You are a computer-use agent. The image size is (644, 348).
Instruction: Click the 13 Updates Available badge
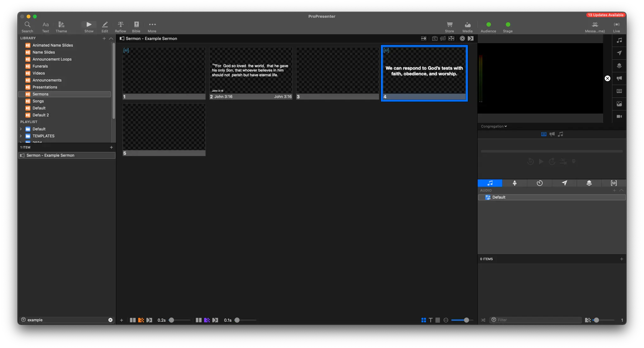(605, 15)
